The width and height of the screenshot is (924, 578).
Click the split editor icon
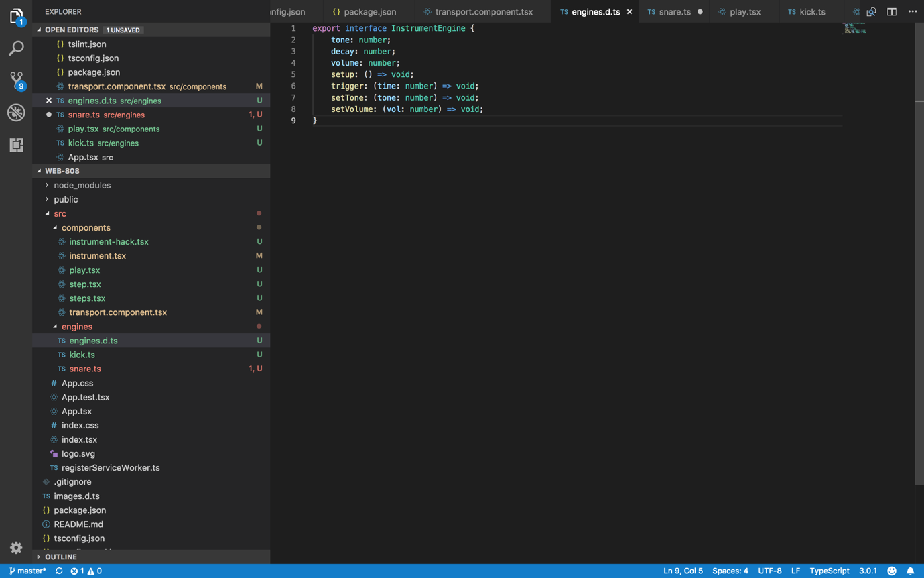[x=892, y=11]
